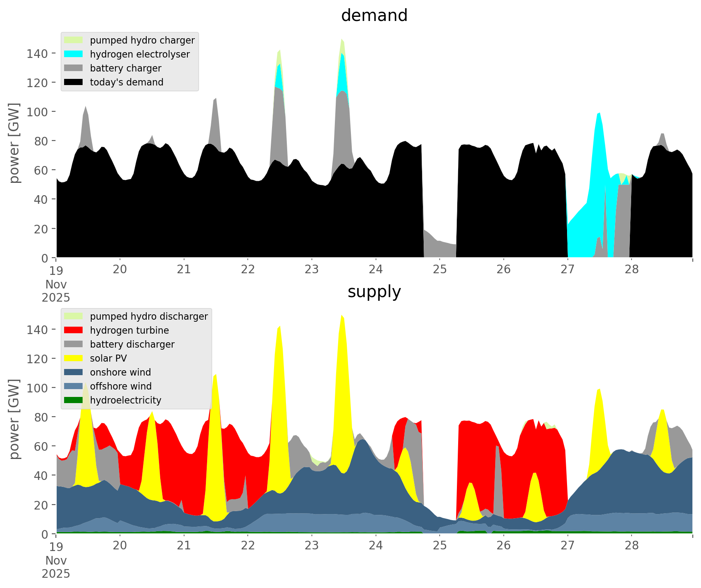Click the red hydrogen turbine legend swatch
701x588 pixels.
[x=74, y=330]
